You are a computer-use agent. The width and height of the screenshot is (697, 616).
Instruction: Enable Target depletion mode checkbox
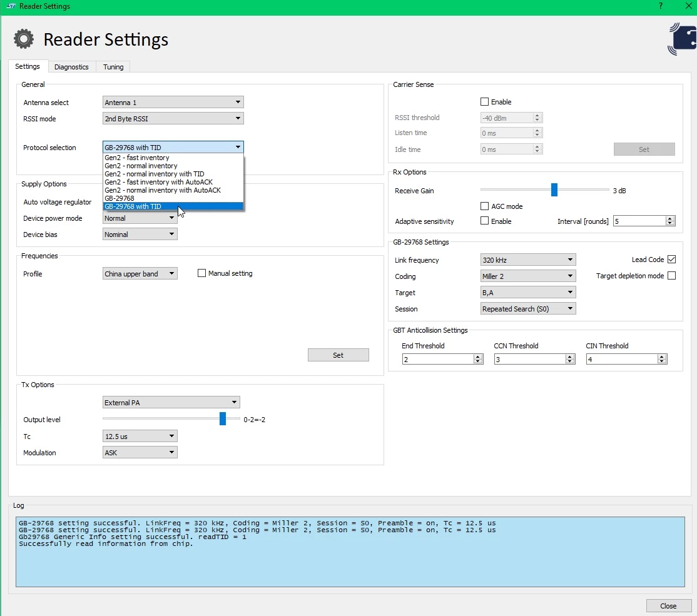(x=672, y=276)
